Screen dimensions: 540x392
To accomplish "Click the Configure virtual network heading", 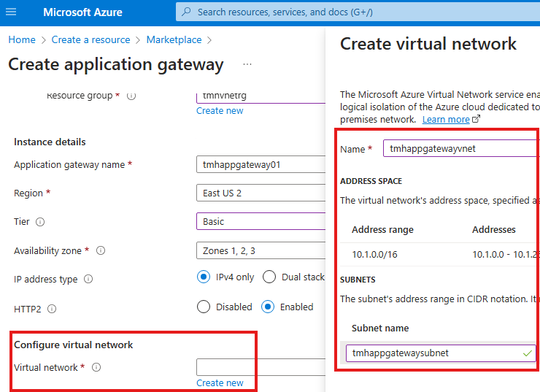I will pos(74,345).
